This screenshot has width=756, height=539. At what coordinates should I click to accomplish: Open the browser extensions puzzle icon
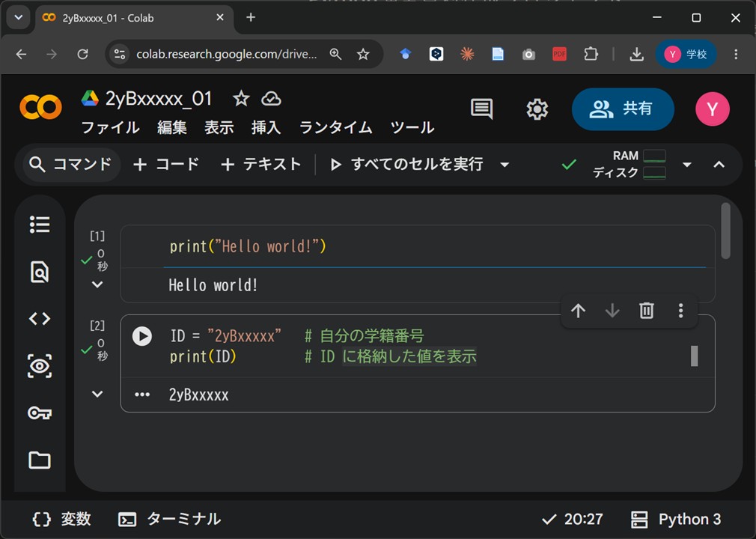click(591, 54)
